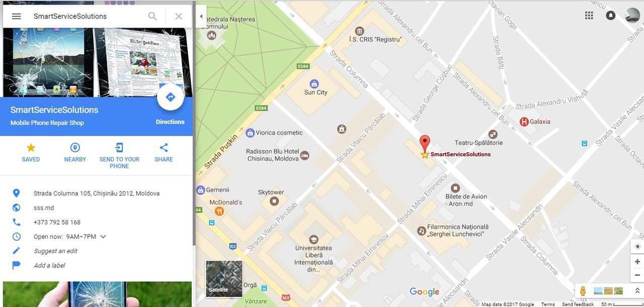This screenshot has height=307, width=644.
Task: Collapse the side panel with the arrow
Action: click(x=201, y=16)
